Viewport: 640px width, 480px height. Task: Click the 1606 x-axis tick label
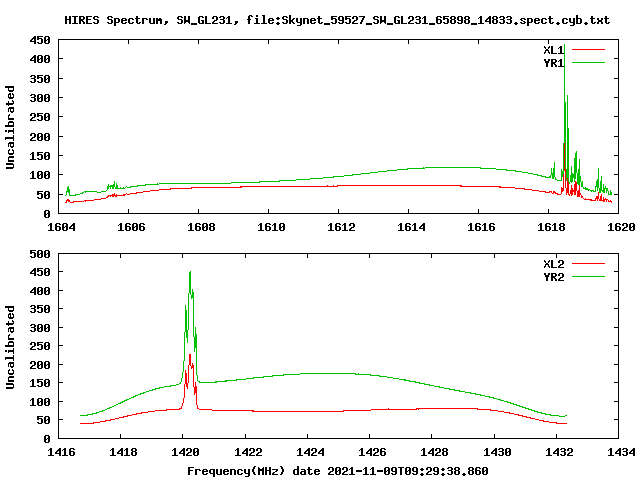point(131,227)
